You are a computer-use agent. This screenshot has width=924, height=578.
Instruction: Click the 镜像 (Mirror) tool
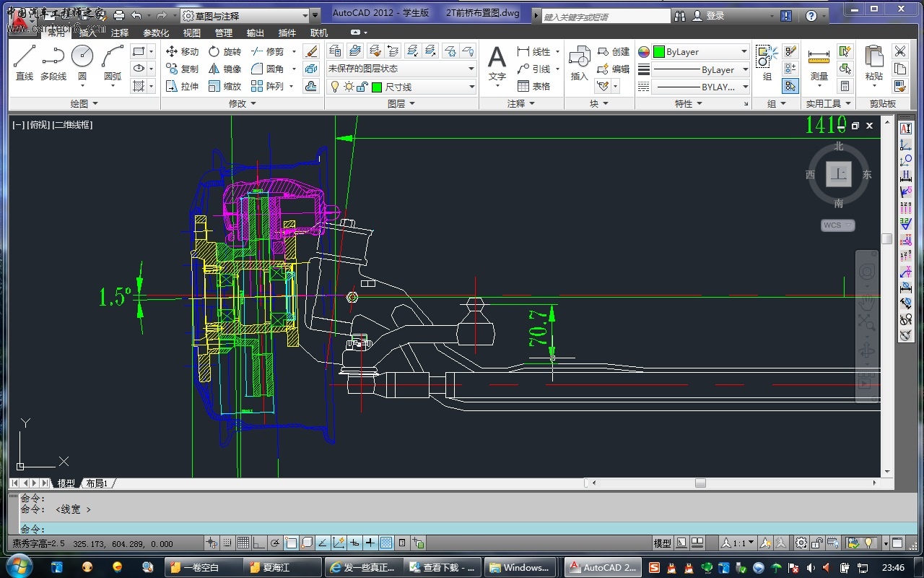225,69
